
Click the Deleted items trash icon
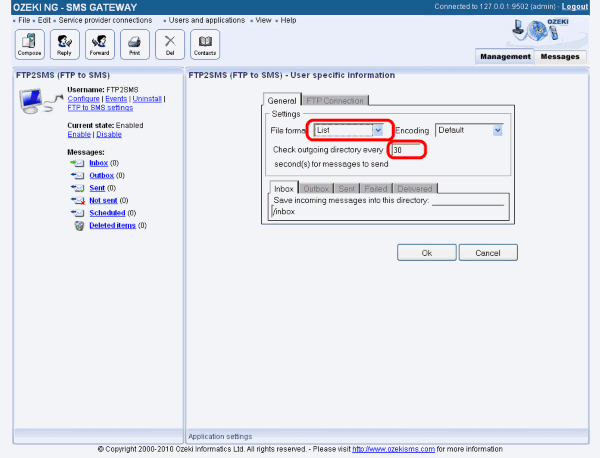[x=79, y=226]
